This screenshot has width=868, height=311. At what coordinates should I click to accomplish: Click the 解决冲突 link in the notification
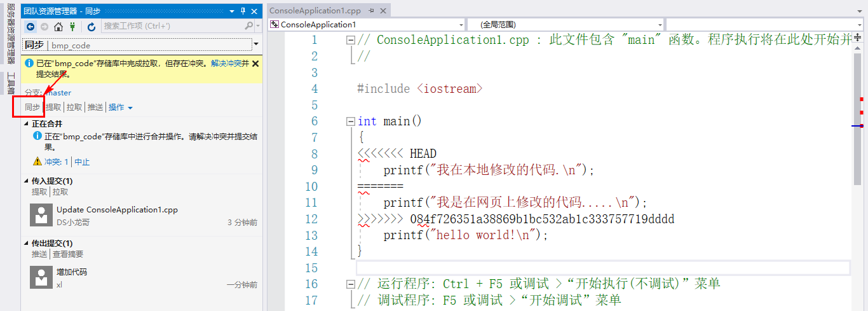[226, 64]
